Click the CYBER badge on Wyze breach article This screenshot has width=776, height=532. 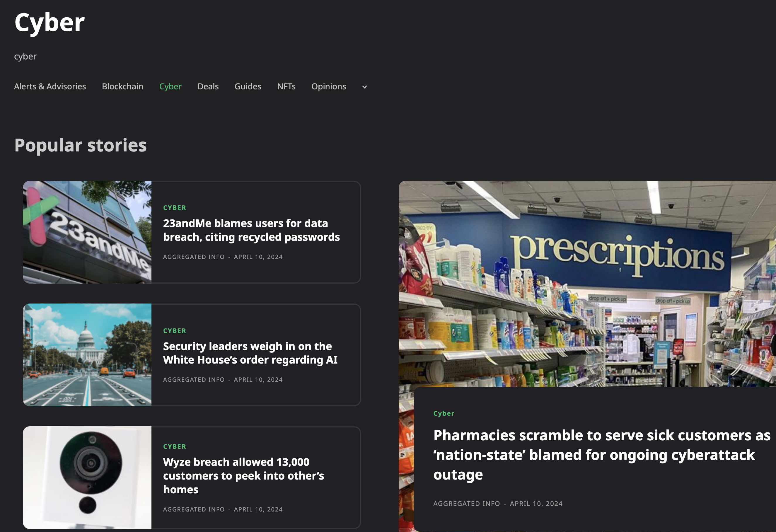(174, 446)
